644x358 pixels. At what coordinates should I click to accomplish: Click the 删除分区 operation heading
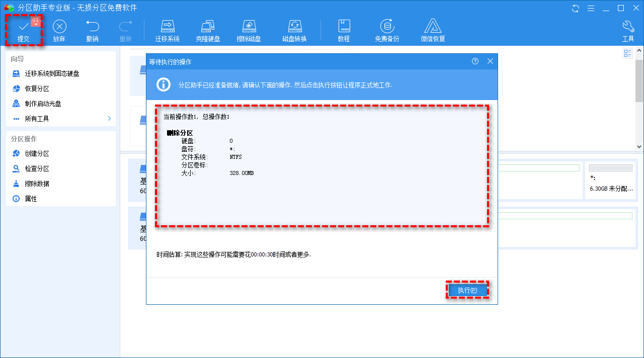coord(180,133)
